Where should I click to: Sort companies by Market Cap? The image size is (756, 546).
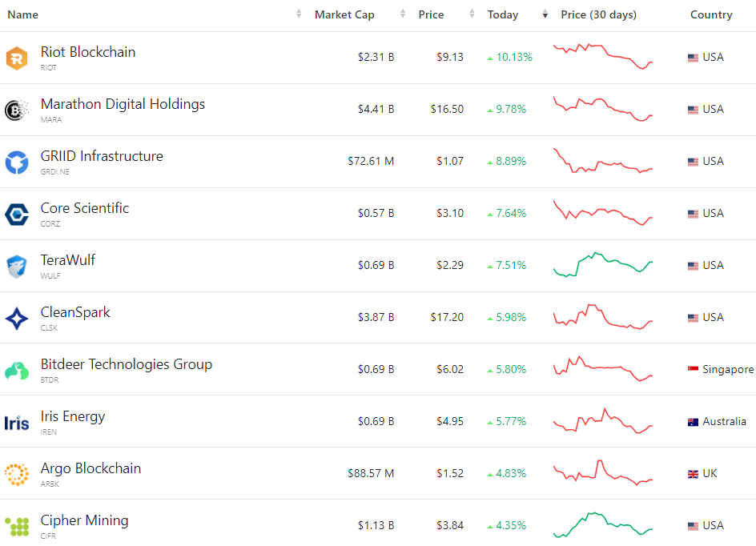pyautogui.click(x=344, y=14)
